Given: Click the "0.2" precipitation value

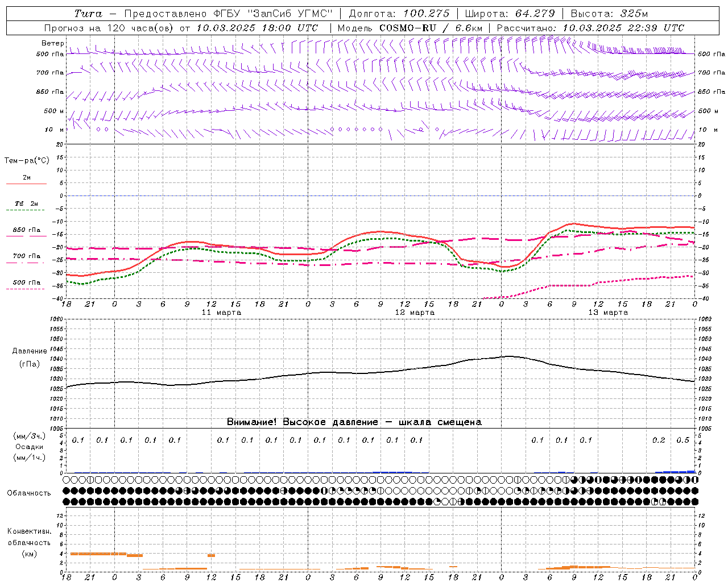Looking at the screenshot, I should [x=659, y=440].
